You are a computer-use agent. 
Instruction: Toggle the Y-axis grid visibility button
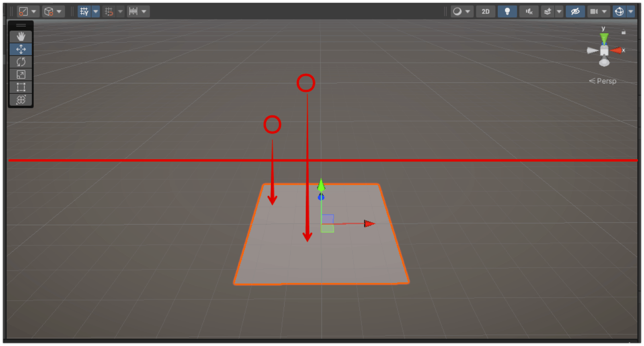84,11
